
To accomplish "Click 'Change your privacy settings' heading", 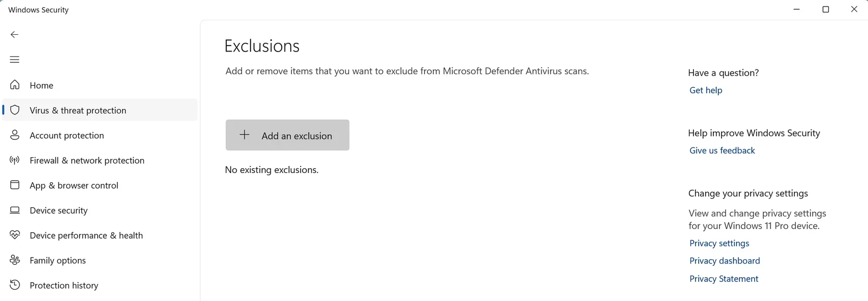I will coord(748,193).
